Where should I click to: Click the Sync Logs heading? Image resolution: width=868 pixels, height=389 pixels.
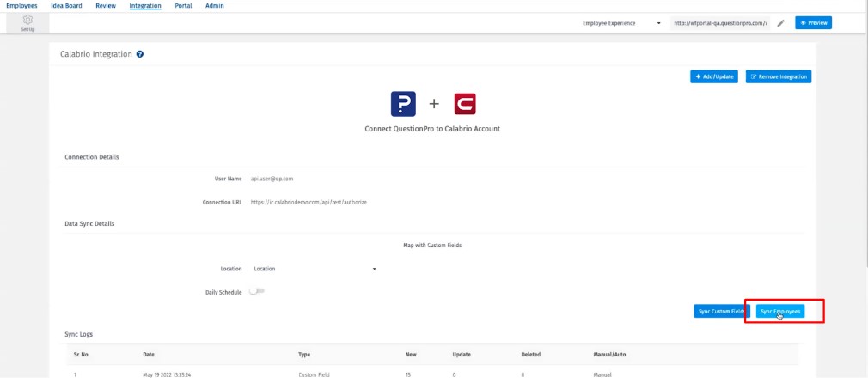pos(78,334)
